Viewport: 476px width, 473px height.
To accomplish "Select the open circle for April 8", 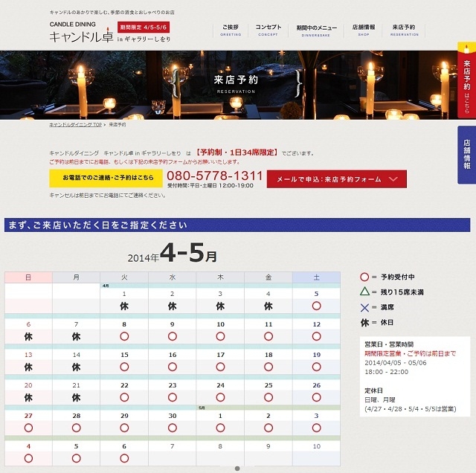I will [x=124, y=336].
